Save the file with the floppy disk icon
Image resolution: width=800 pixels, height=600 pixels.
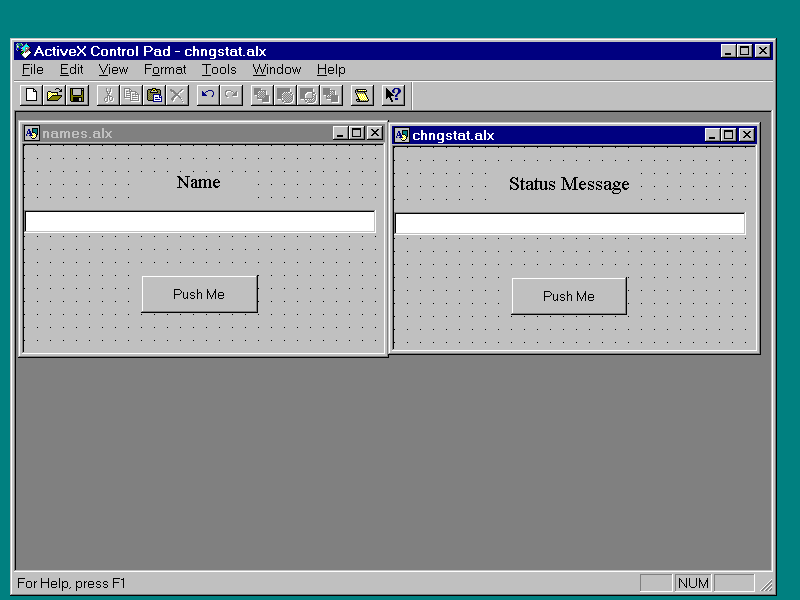point(78,95)
